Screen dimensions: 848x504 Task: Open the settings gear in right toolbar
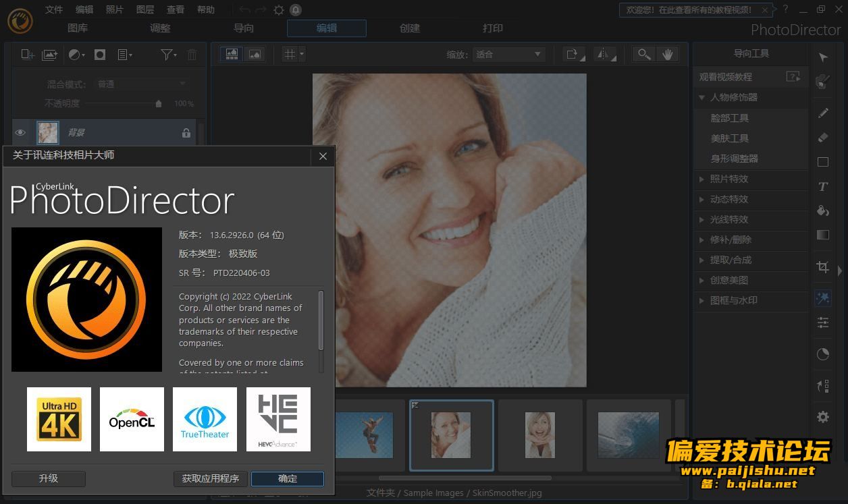tap(822, 417)
